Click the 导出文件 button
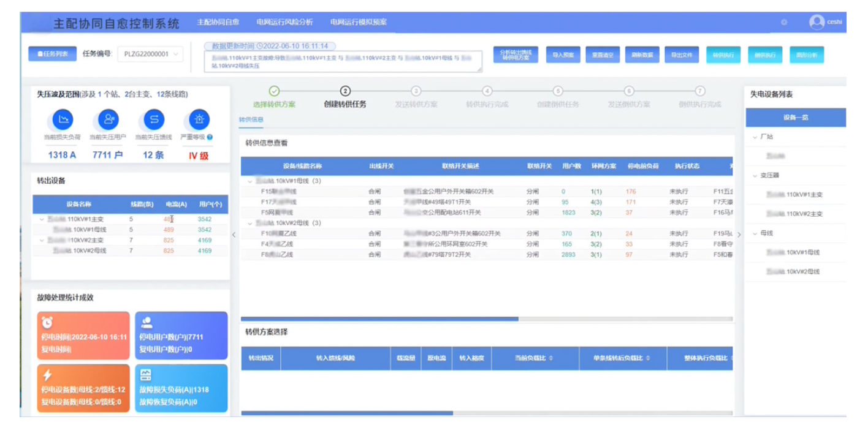 (x=681, y=55)
